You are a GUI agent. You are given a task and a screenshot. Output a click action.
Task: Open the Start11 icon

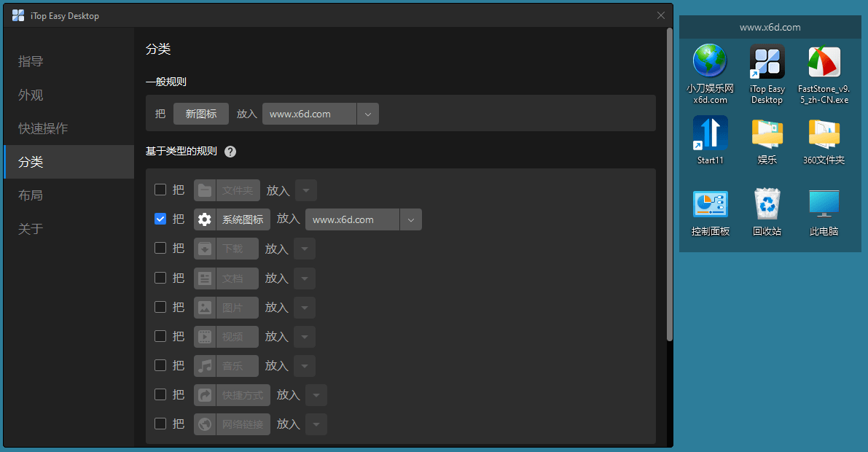[710, 131]
